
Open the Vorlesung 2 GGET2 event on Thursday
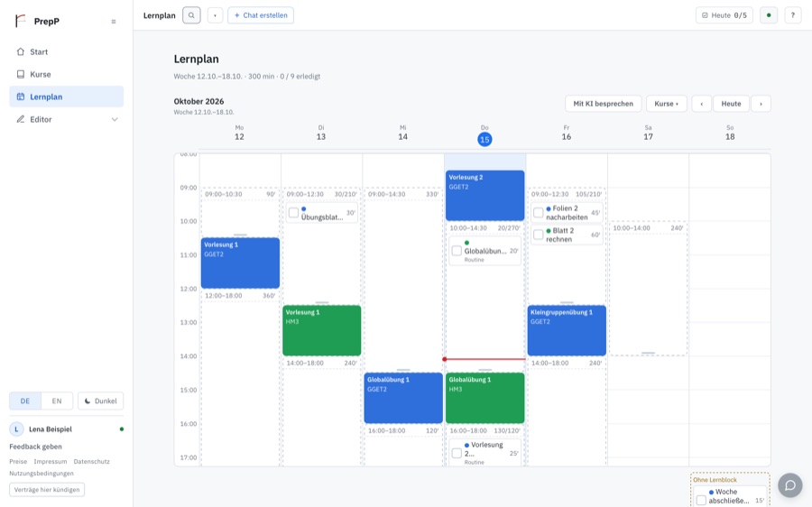tap(484, 196)
